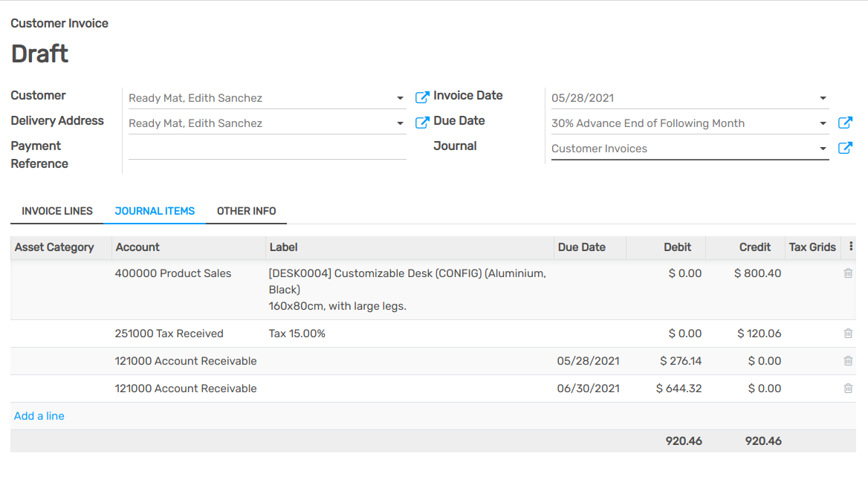Delete the Product Sales journal line
Viewport: 868px width, 491px height.
click(848, 273)
